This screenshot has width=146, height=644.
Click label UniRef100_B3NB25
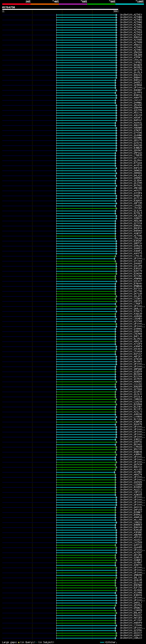click(x=131, y=148)
